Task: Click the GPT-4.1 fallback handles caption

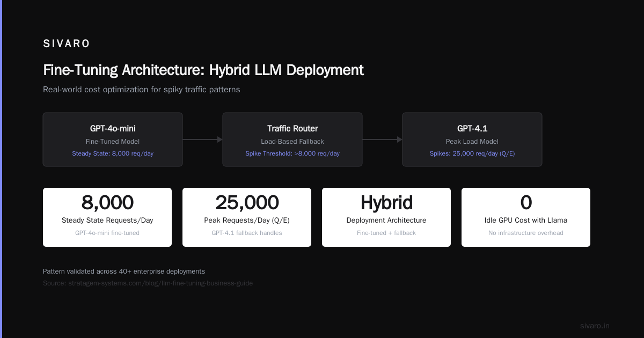Action: coord(247,233)
